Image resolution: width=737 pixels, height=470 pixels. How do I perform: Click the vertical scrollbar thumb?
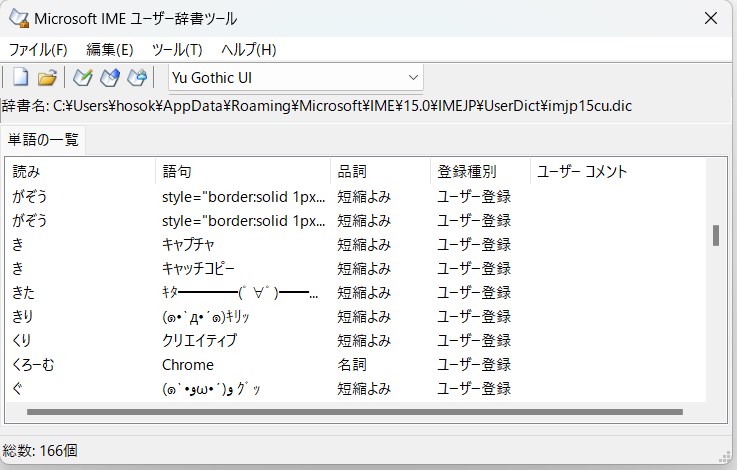[x=715, y=235]
